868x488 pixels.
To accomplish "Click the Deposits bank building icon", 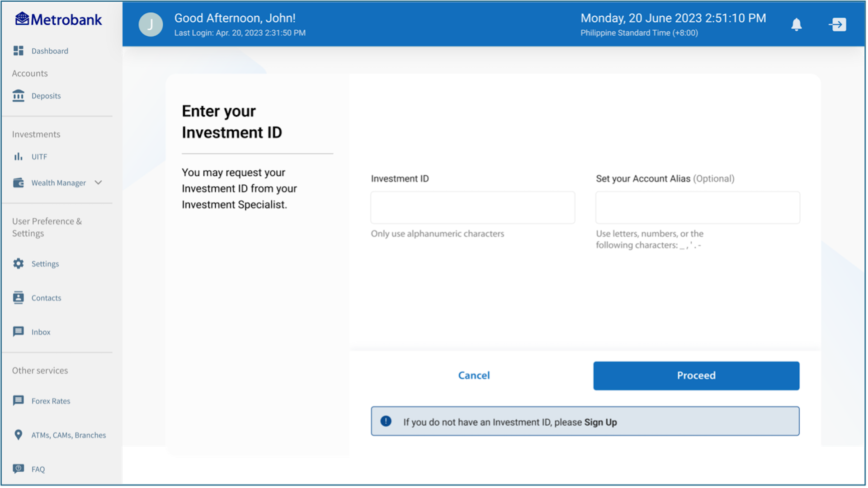I will [x=18, y=96].
